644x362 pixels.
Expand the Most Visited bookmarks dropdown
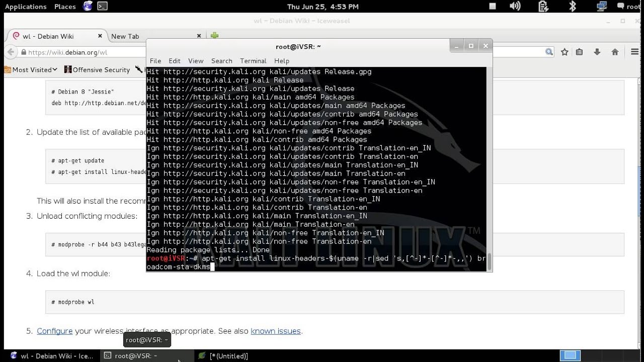click(31, 70)
